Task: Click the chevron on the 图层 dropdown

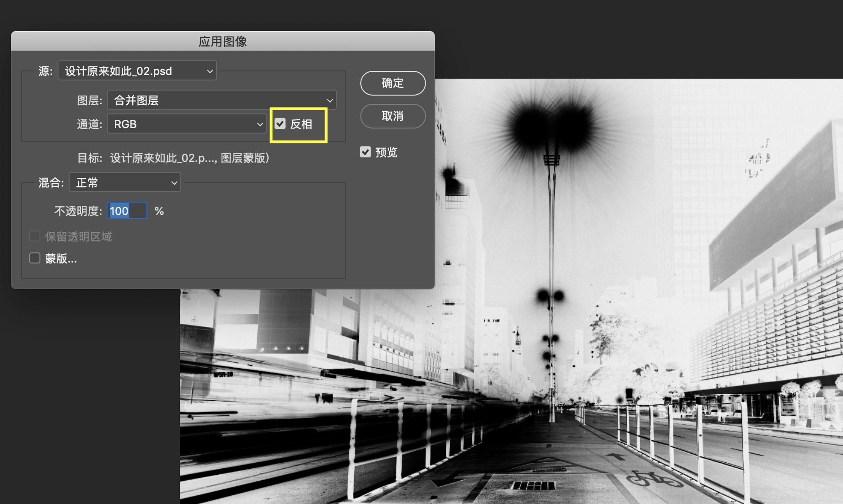Action: point(330,100)
